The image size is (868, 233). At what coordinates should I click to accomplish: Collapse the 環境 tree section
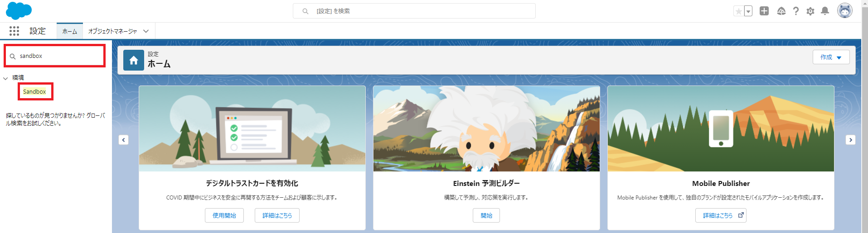coord(5,78)
